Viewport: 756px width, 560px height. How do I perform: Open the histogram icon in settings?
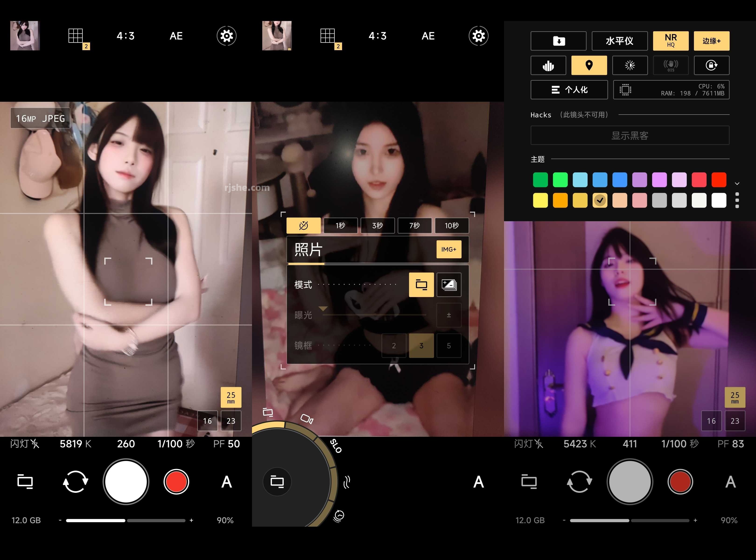(548, 65)
